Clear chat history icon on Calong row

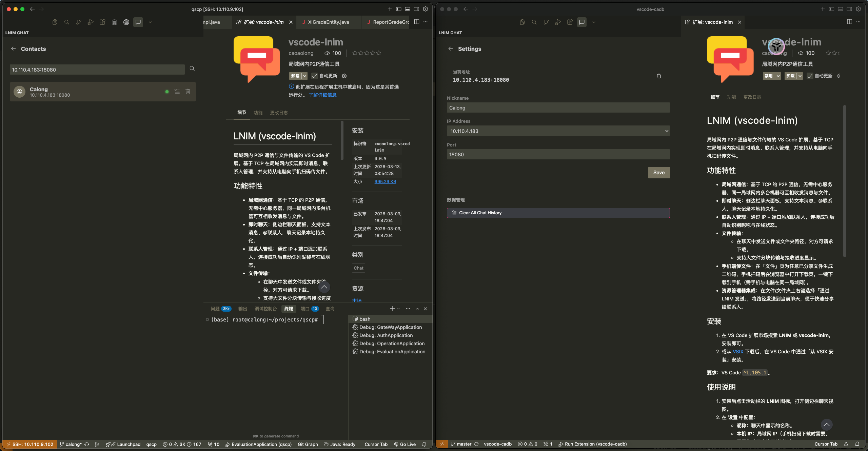tap(177, 92)
